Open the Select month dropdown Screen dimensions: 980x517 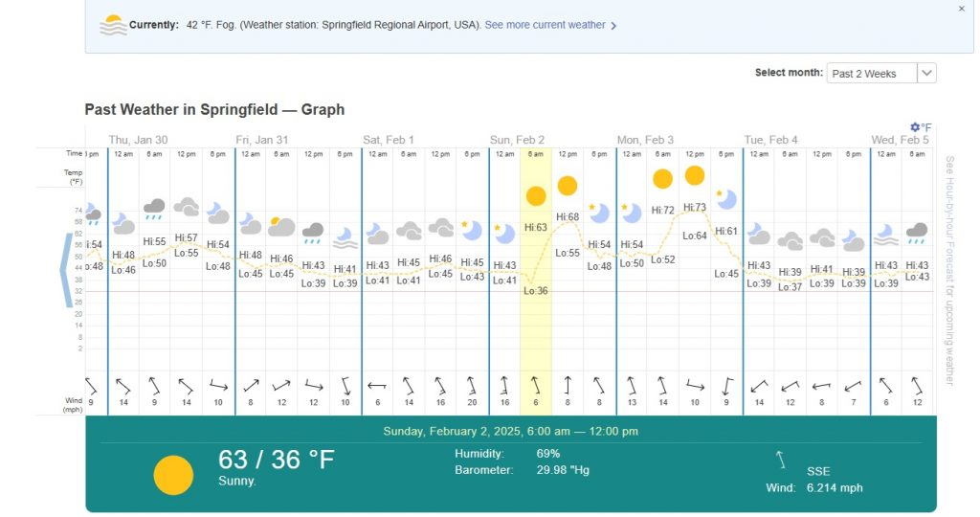880,74
